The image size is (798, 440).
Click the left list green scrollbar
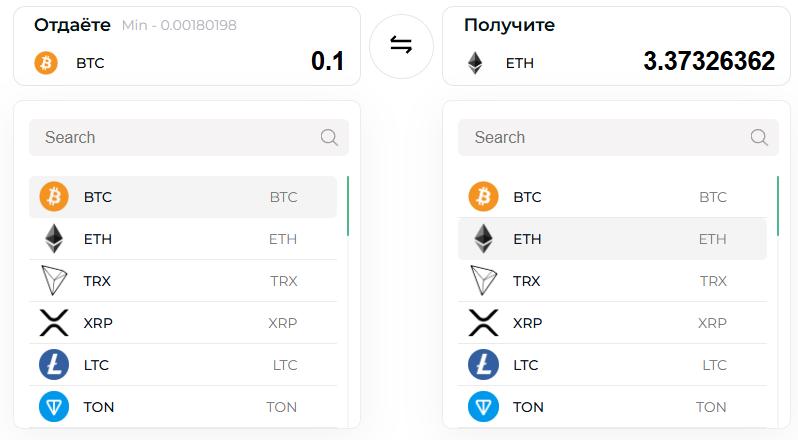tap(348, 206)
